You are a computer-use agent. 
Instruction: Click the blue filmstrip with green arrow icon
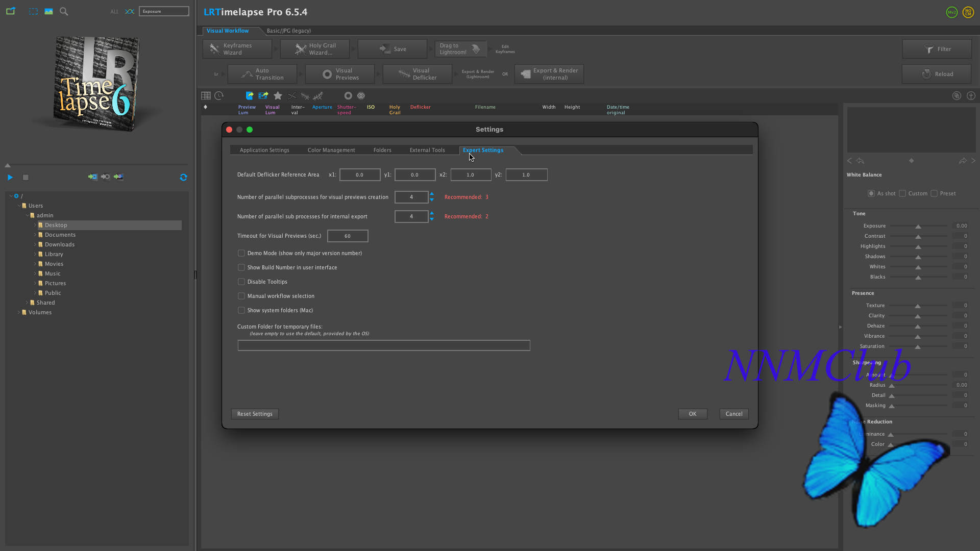pos(263,95)
